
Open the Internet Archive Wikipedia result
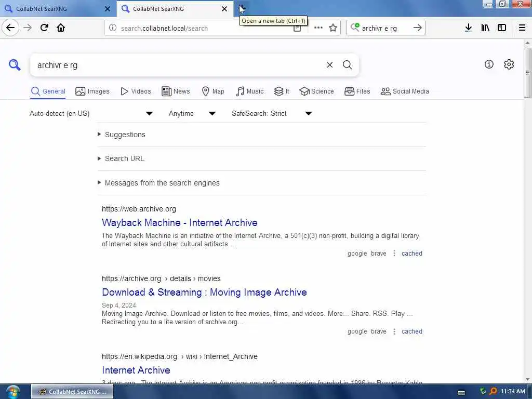click(x=136, y=370)
